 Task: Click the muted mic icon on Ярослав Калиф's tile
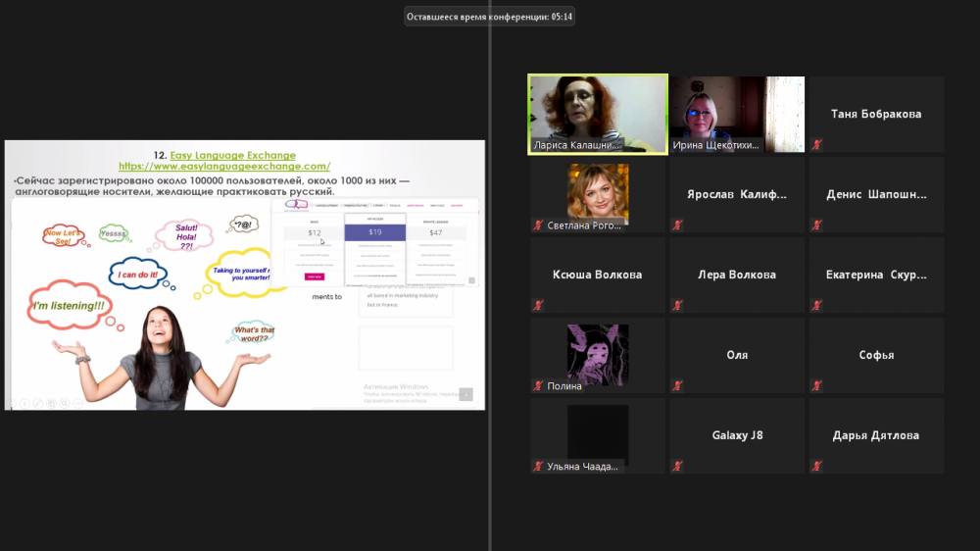(677, 225)
